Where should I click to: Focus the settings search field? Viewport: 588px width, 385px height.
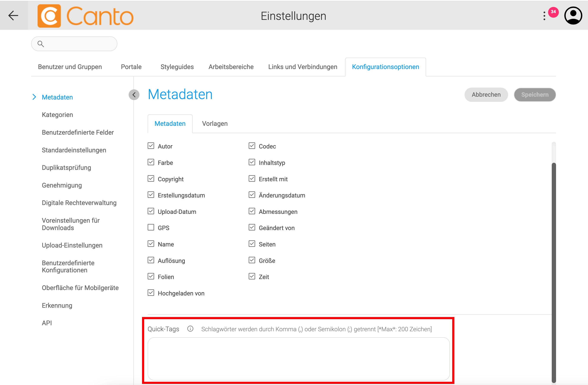[74, 44]
